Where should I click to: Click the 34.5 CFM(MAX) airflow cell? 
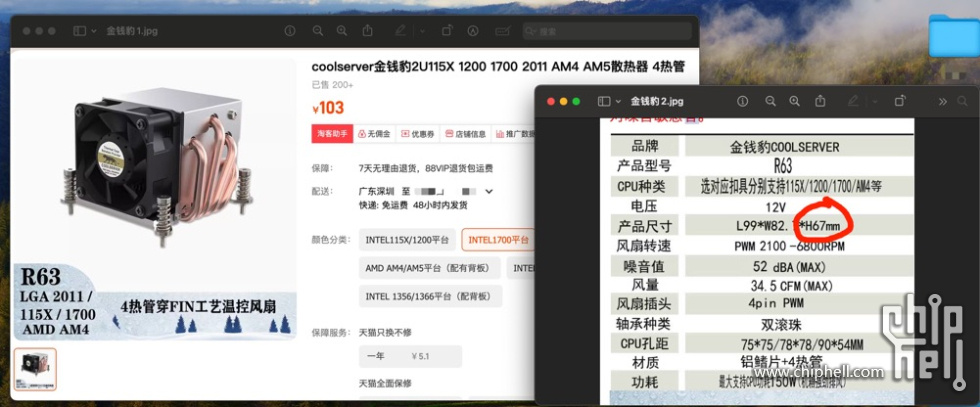click(x=799, y=286)
